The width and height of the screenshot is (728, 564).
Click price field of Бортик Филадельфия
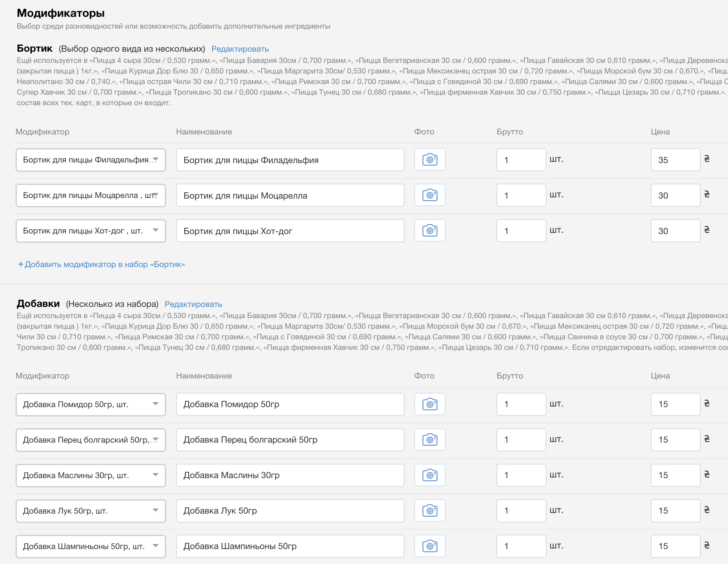coord(675,160)
